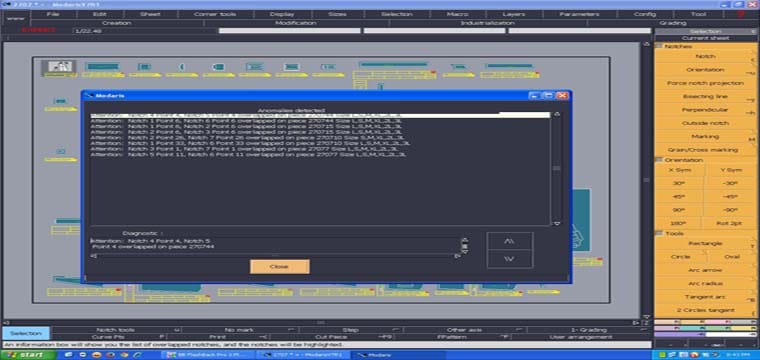This screenshot has height=360, width=760.
Task: Open the Layers menu
Action: pos(513,14)
